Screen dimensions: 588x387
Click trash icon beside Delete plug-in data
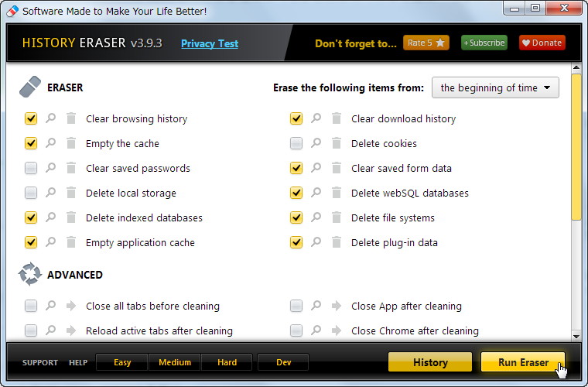337,241
